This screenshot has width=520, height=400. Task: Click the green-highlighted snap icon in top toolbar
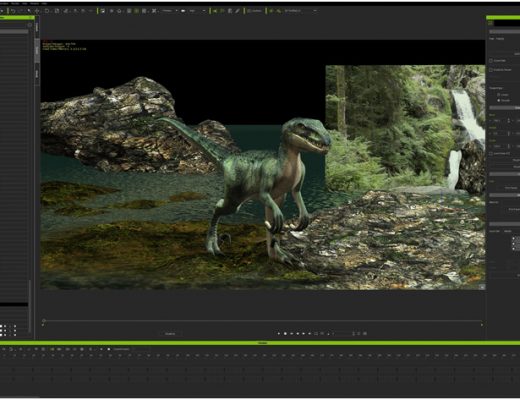tap(137, 11)
